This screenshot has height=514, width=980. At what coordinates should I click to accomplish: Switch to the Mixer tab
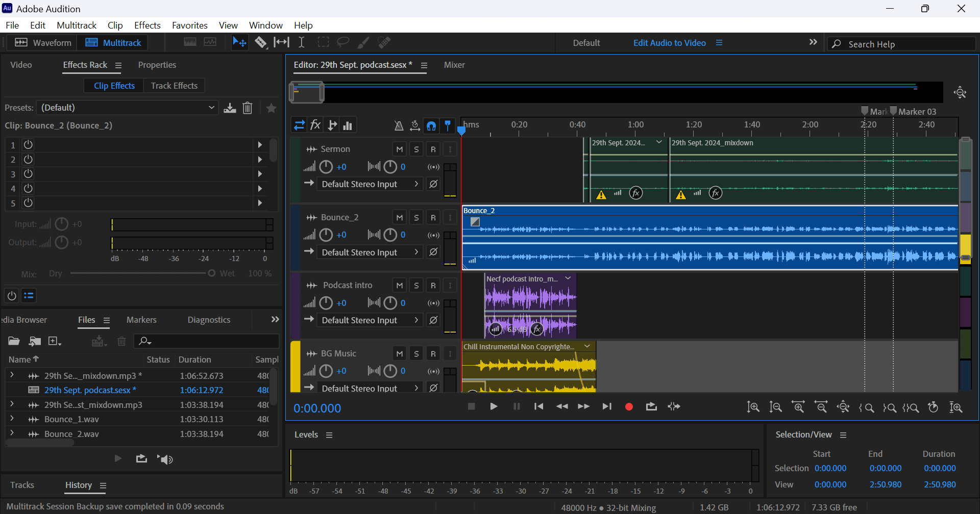(454, 65)
